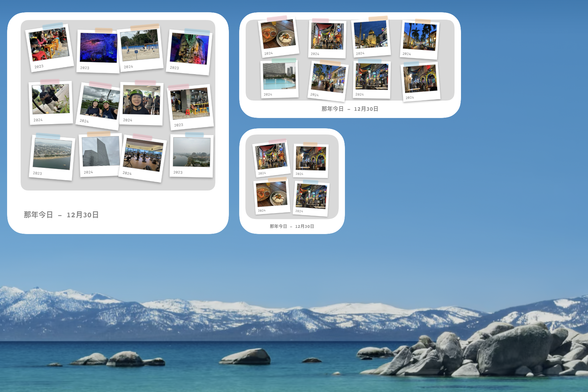Click the blue-lit cave photo in large widget

coord(98,48)
